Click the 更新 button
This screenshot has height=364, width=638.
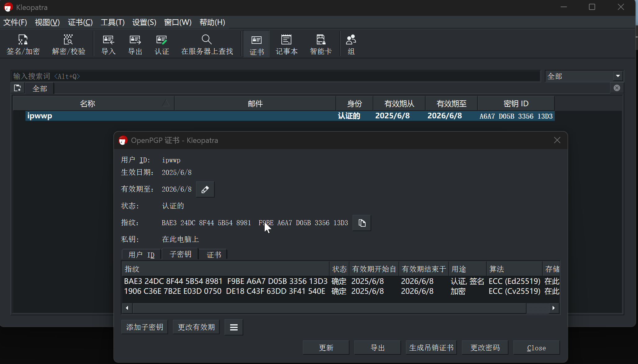point(326,348)
